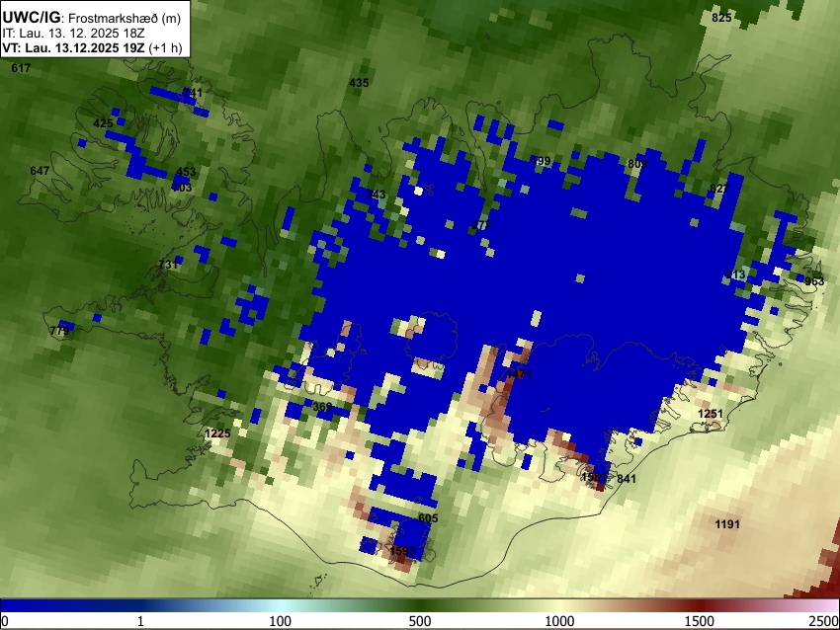Image resolution: width=840 pixels, height=630 pixels.
Task: Click the colorbar label 0
Action: coord(5,621)
